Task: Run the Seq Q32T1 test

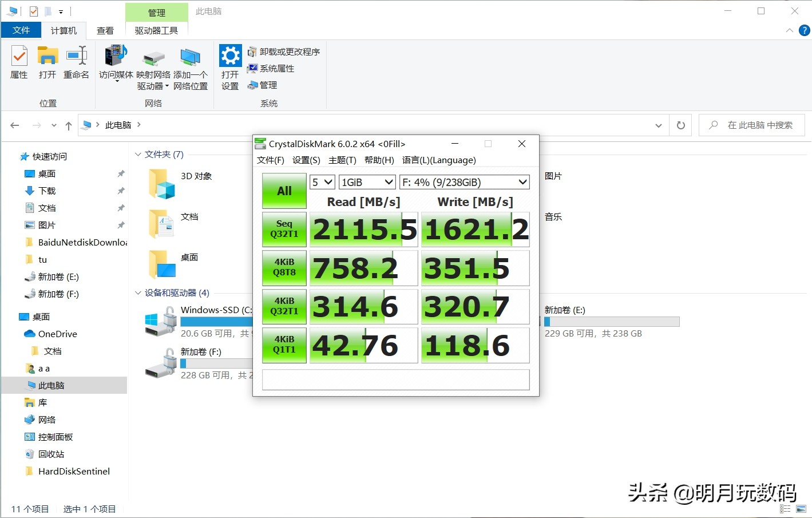Action: click(283, 229)
